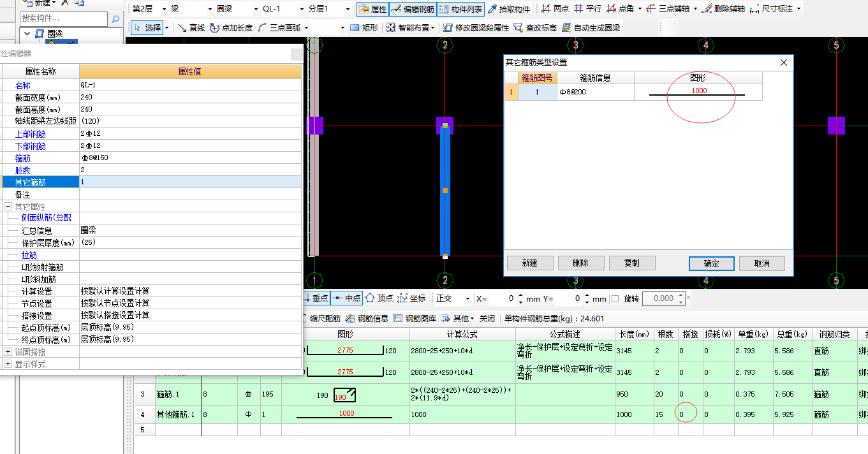Click 计算公式 column header
Screen dimensions: 868x454
(x=462, y=334)
